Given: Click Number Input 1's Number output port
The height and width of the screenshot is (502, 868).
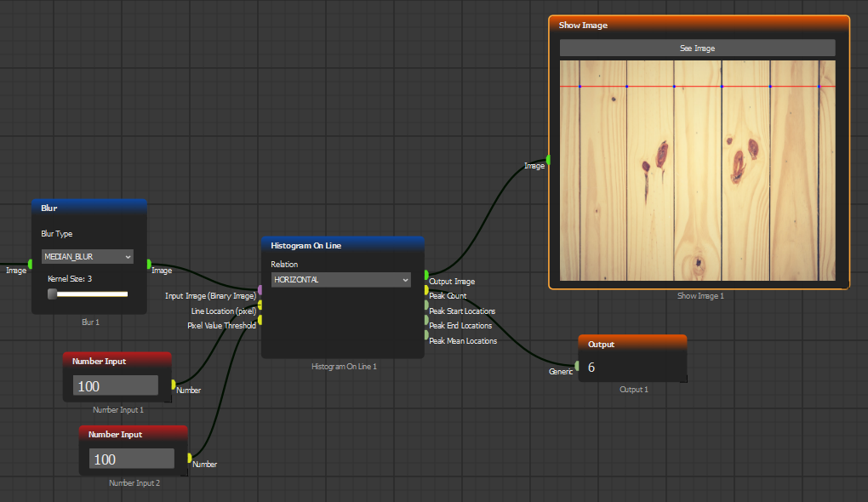Looking at the screenshot, I should click(x=173, y=385).
